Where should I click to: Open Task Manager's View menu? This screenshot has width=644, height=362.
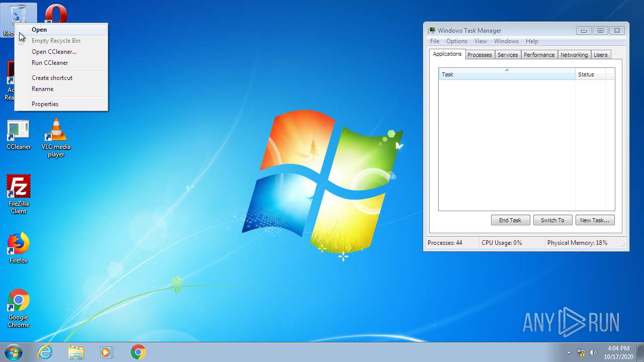pyautogui.click(x=480, y=41)
